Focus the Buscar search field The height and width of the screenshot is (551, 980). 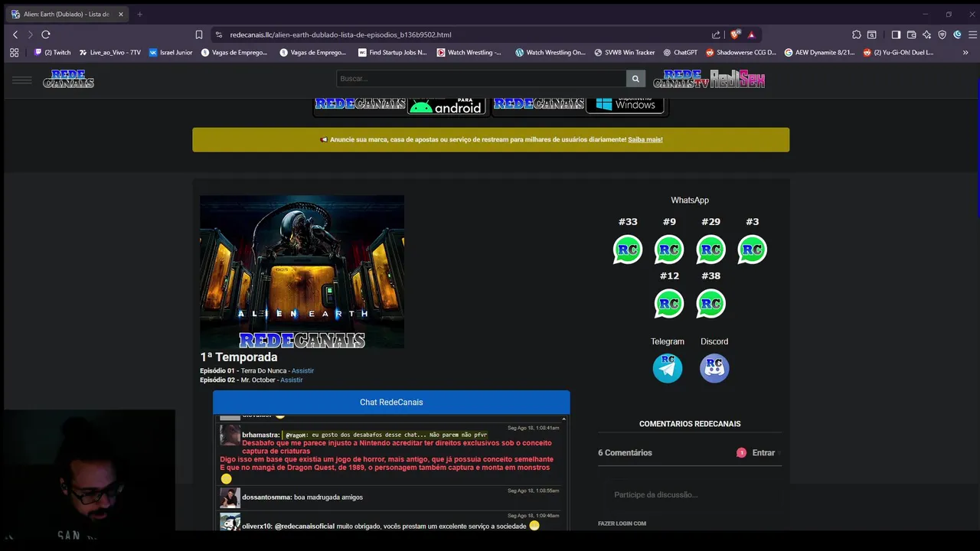(x=482, y=79)
